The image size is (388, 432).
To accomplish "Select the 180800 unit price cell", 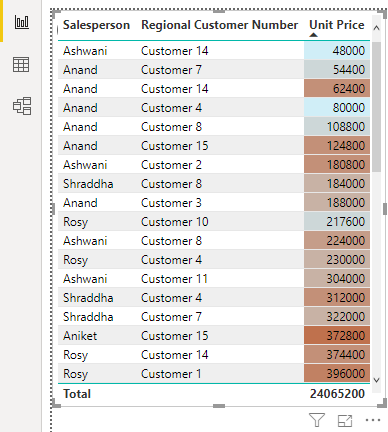I will click(337, 165).
